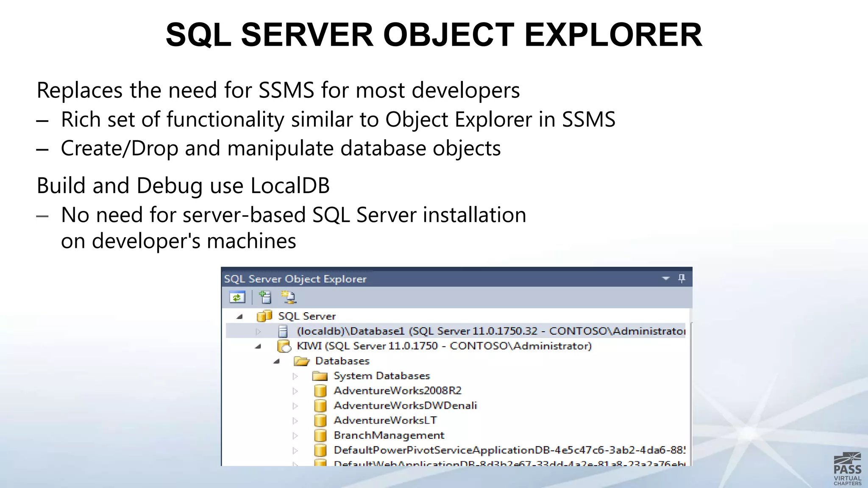
Task: Select the SQL Server tree label
Action: pos(307,316)
